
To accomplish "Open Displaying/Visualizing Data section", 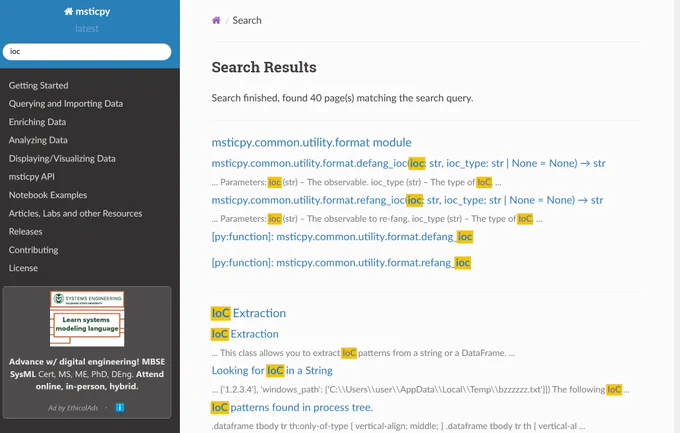I will pyautogui.click(x=62, y=158).
